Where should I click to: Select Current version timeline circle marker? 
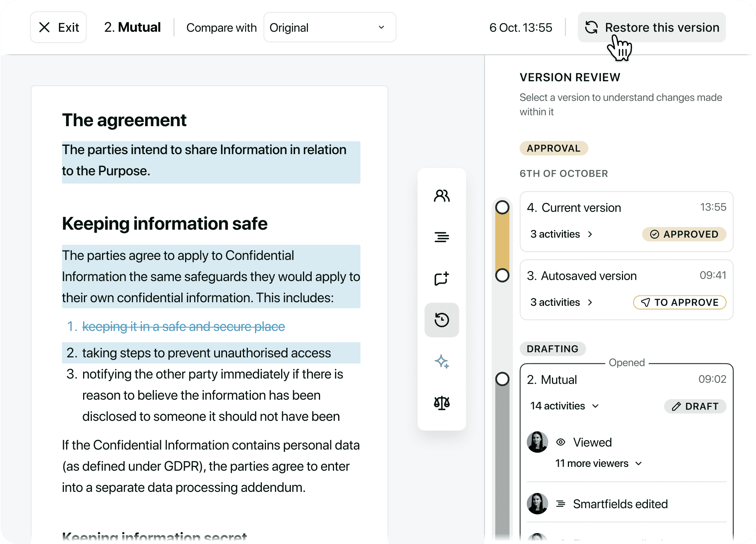[502, 207]
